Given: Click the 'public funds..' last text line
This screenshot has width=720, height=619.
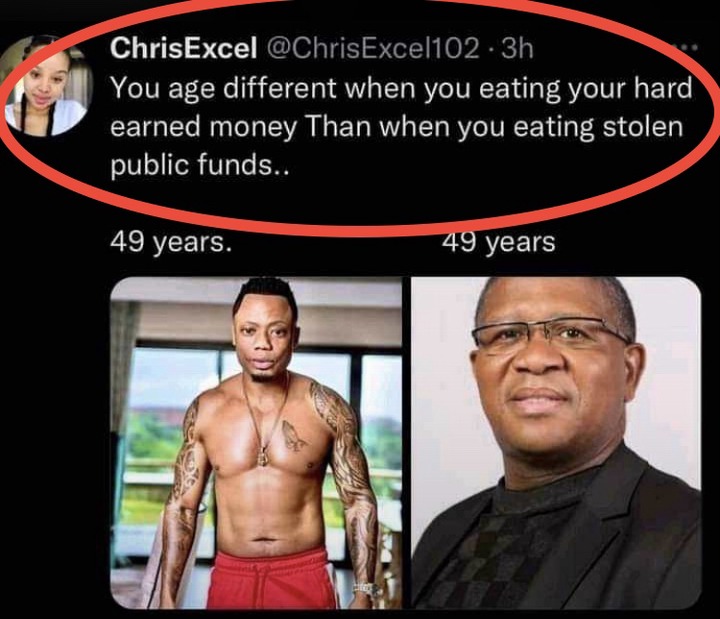Looking at the screenshot, I should click(200, 165).
